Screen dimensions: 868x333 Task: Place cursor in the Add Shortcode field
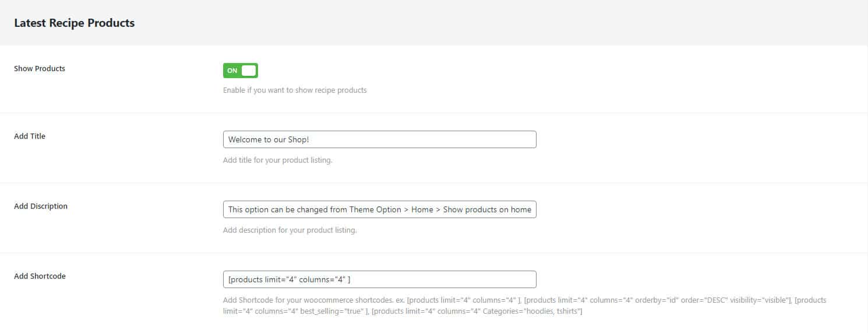coord(379,279)
